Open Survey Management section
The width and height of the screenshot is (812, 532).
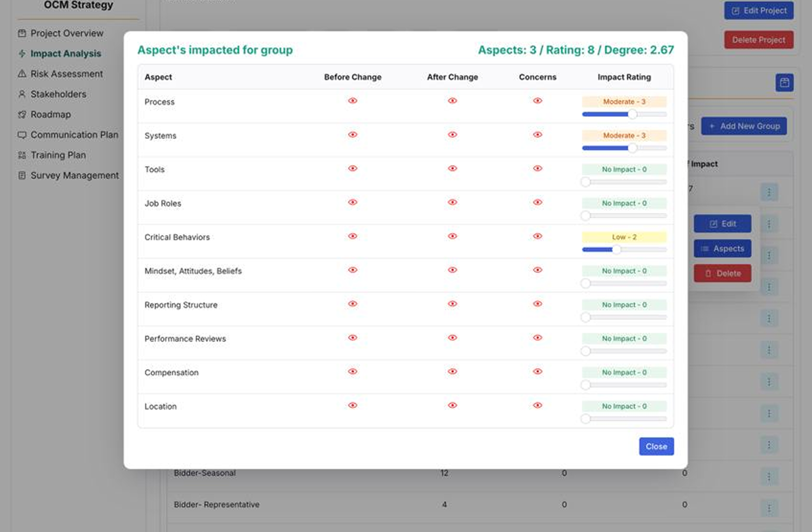[x=69, y=175]
